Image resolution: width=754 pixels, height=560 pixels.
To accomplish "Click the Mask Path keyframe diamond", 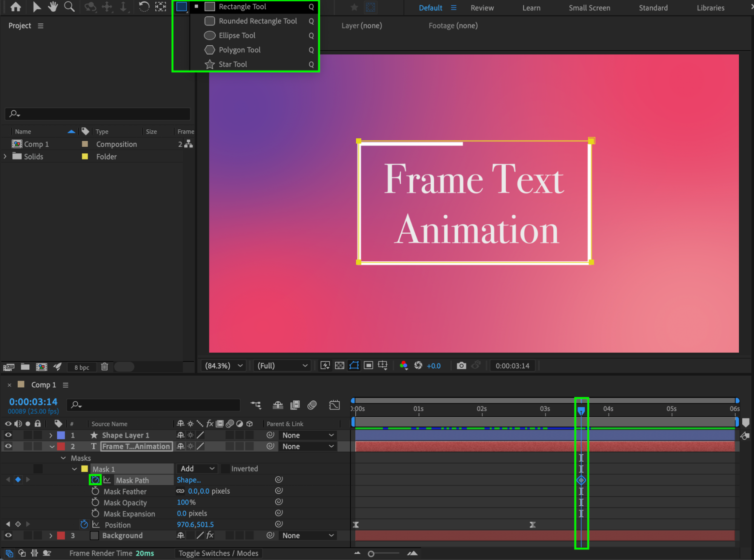I will pyautogui.click(x=581, y=480).
